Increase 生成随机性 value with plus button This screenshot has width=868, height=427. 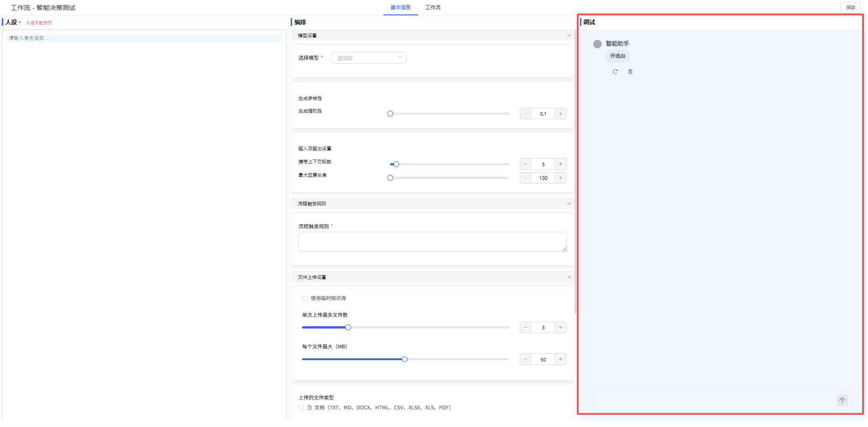point(561,114)
